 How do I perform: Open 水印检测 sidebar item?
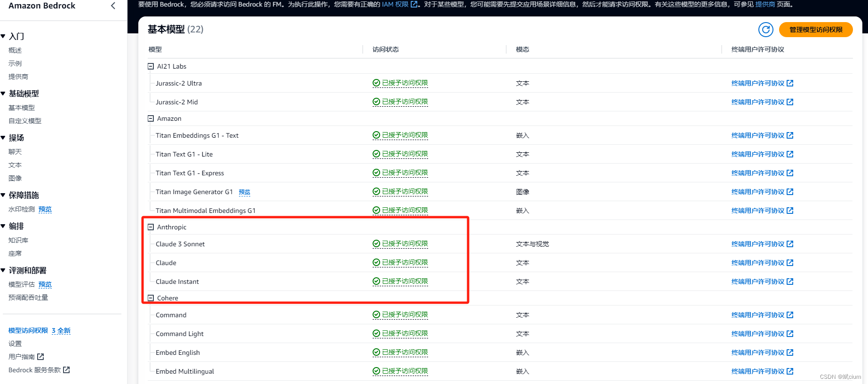[22, 209]
